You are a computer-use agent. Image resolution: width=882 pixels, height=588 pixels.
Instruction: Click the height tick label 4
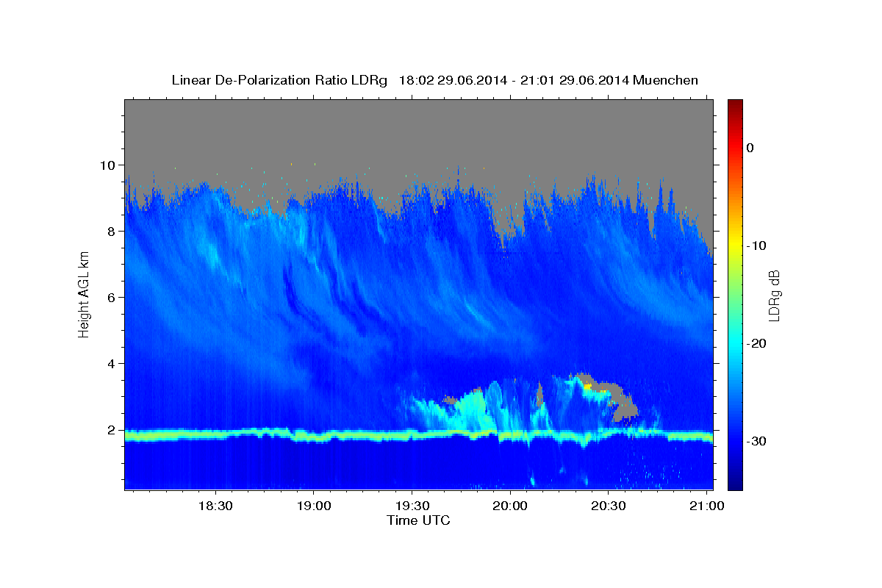[112, 364]
